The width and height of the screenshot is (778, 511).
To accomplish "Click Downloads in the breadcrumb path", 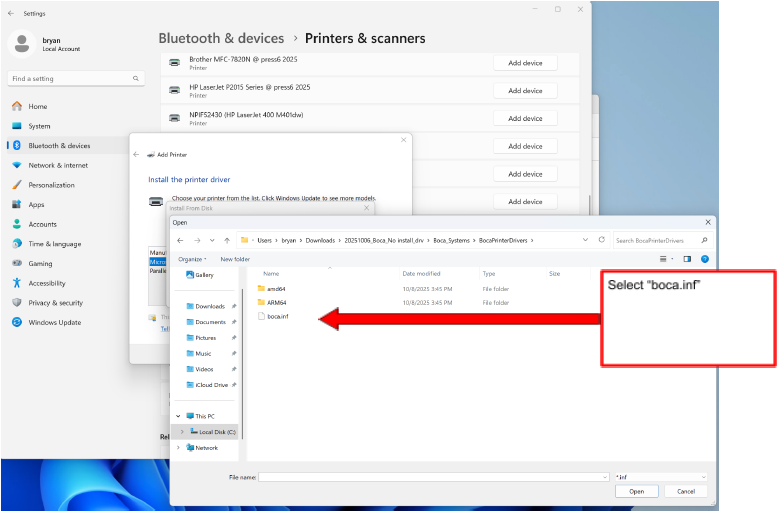I will 320,240.
